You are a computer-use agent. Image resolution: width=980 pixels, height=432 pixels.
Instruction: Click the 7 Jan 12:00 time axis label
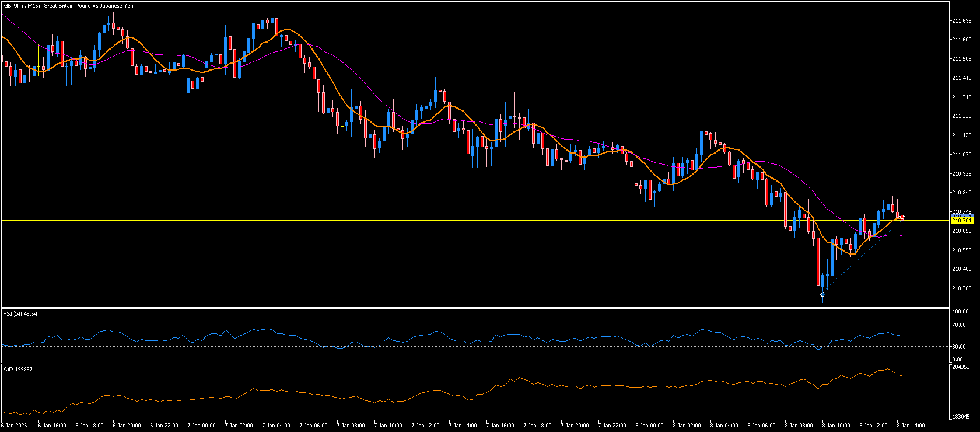point(425,426)
